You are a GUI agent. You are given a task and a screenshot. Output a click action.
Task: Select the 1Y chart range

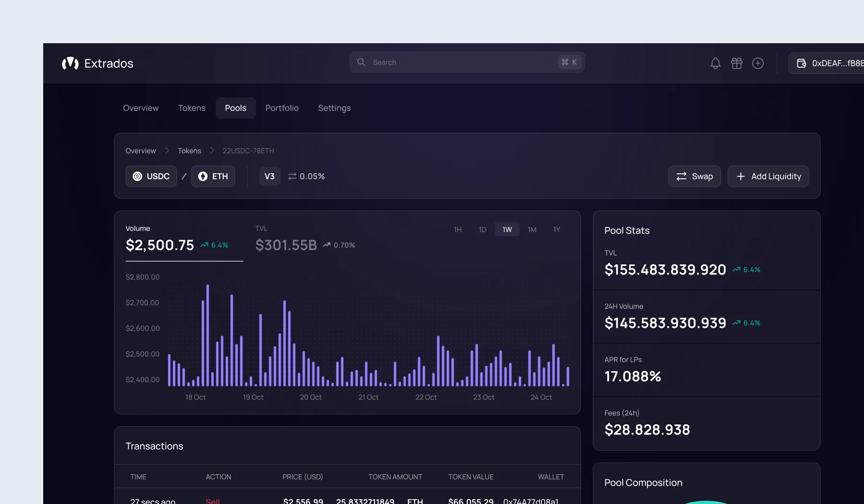pyautogui.click(x=557, y=230)
